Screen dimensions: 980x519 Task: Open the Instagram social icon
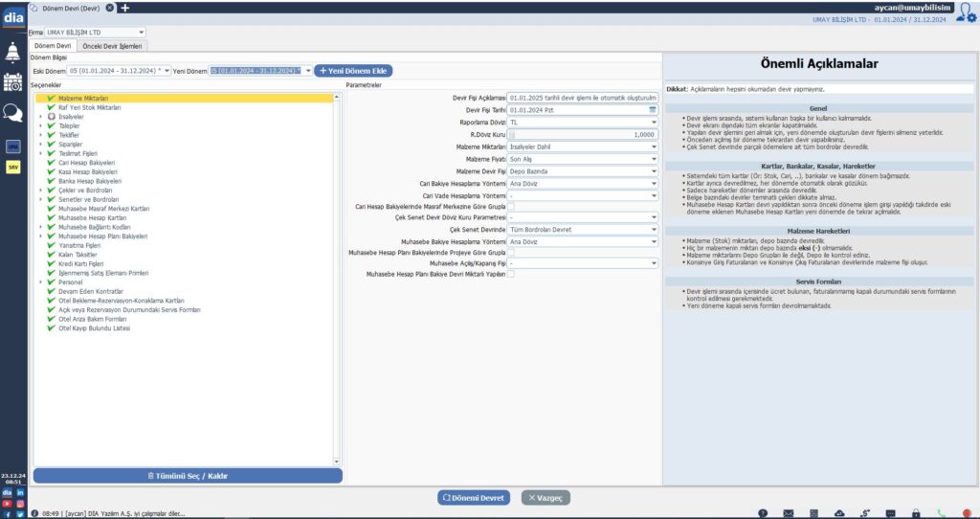tap(21, 504)
